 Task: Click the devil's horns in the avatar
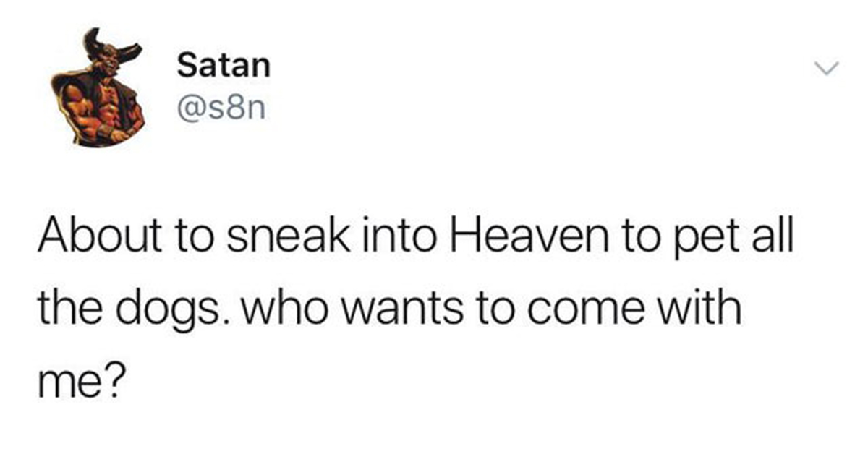click(112, 46)
